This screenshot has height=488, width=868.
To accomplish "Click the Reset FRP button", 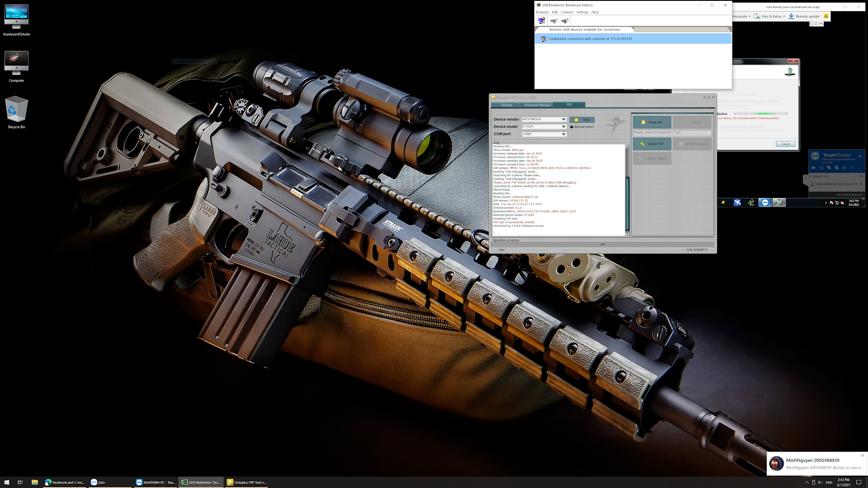I will tap(652, 144).
